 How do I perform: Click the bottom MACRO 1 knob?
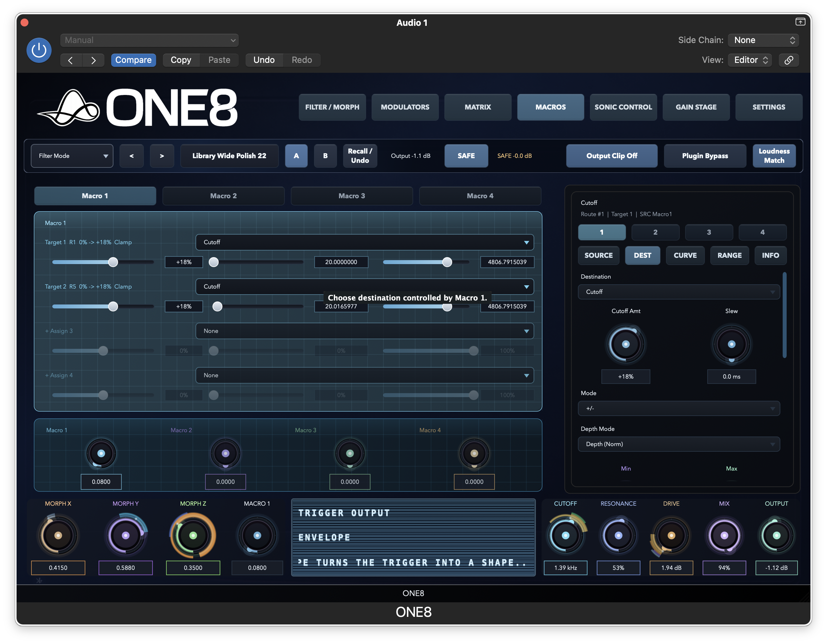pyautogui.click(x=257, y=535)
